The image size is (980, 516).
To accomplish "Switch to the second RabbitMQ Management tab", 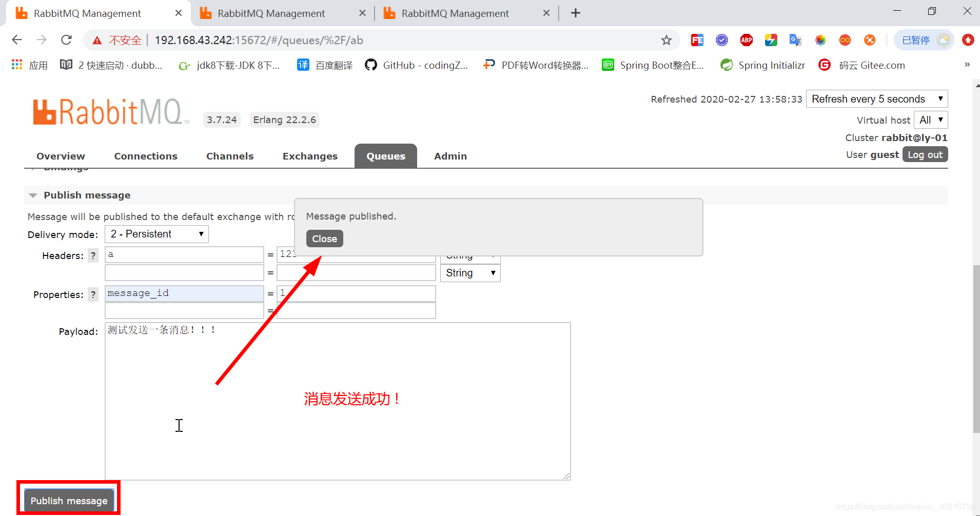I will (x=271, y=13).
